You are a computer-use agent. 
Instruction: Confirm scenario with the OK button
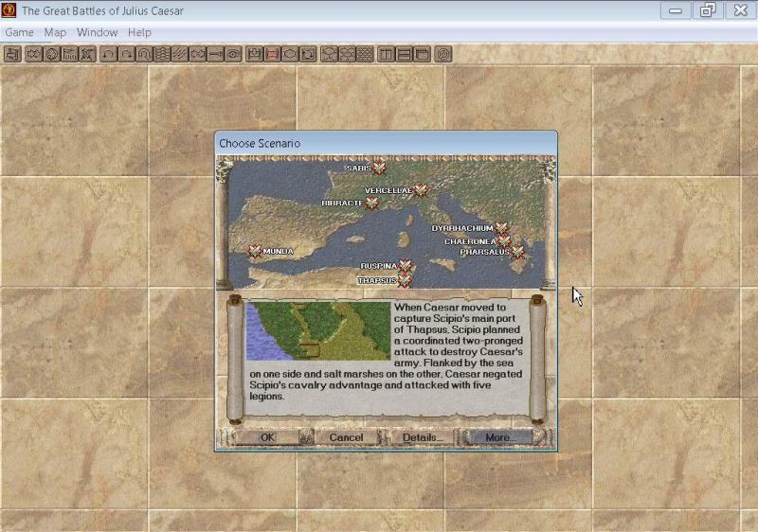click(x=267, y=437)
